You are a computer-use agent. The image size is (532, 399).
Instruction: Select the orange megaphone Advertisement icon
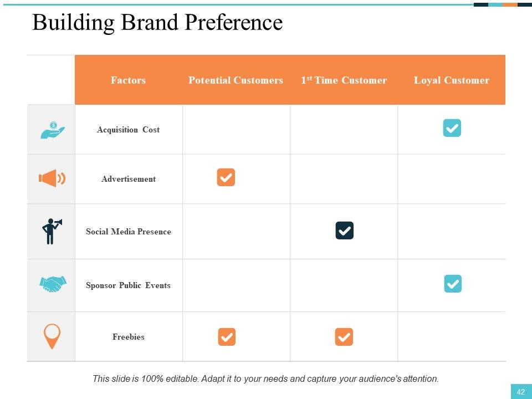click(x=52, y=178)
